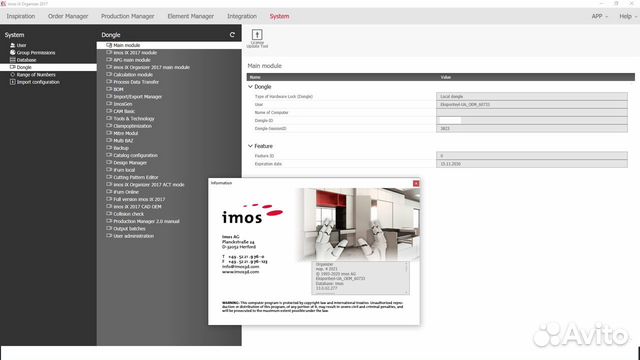Select Output batches entry
The image size is (640, 360).
point(129,229)
